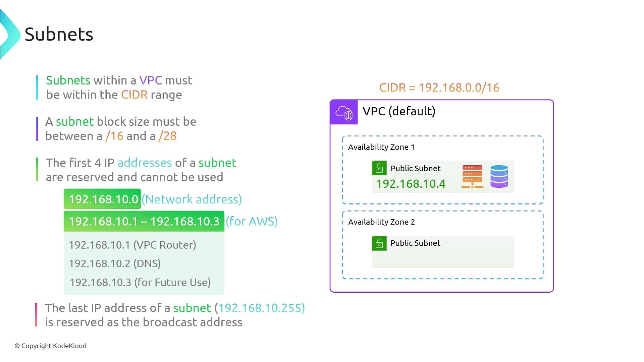Click the blue-purple database icon
This screenshot has height=362, width=644.
pos(499,176)
